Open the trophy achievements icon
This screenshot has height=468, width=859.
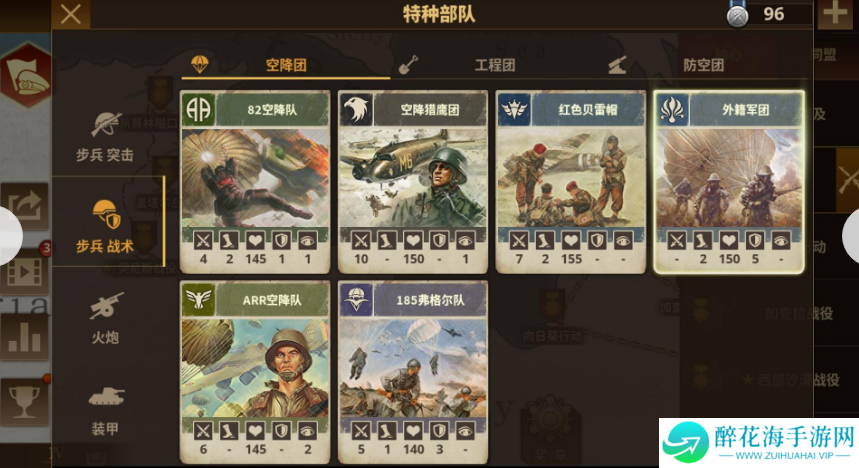tap(24, 402)
